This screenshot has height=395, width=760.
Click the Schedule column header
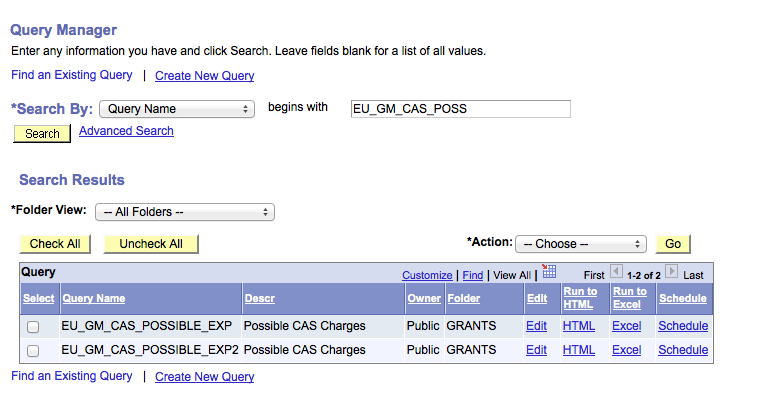coord(682,299)
